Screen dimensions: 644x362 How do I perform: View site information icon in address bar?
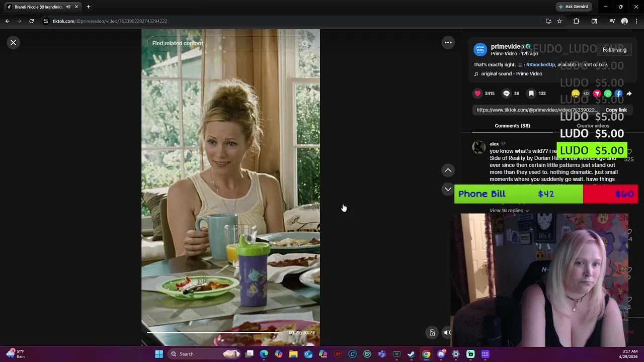pyautogui.click(x=46, y=21)
